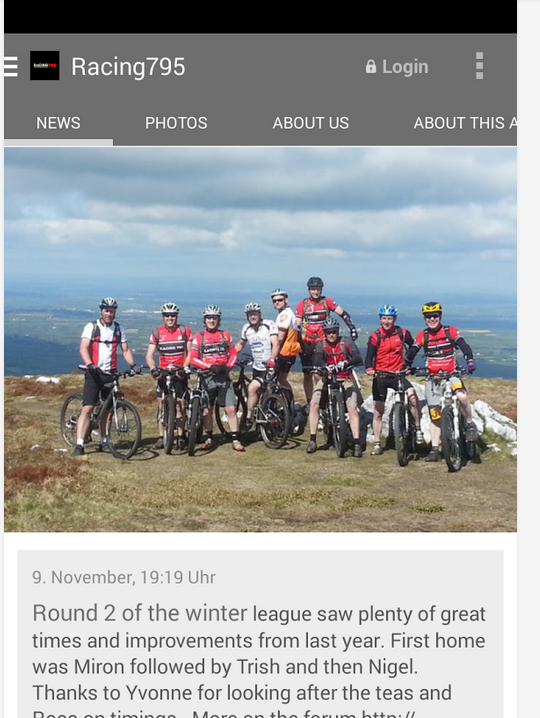Image resolution: width=540 pixels, height=718 pixels.
Task: Click the line mentioning Yvonne and teas
Action: pos(242,693)
